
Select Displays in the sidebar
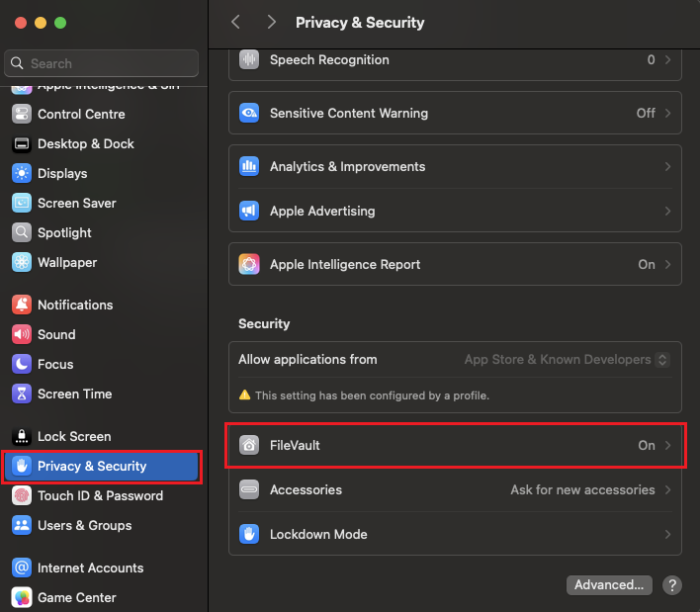point(62,174)
